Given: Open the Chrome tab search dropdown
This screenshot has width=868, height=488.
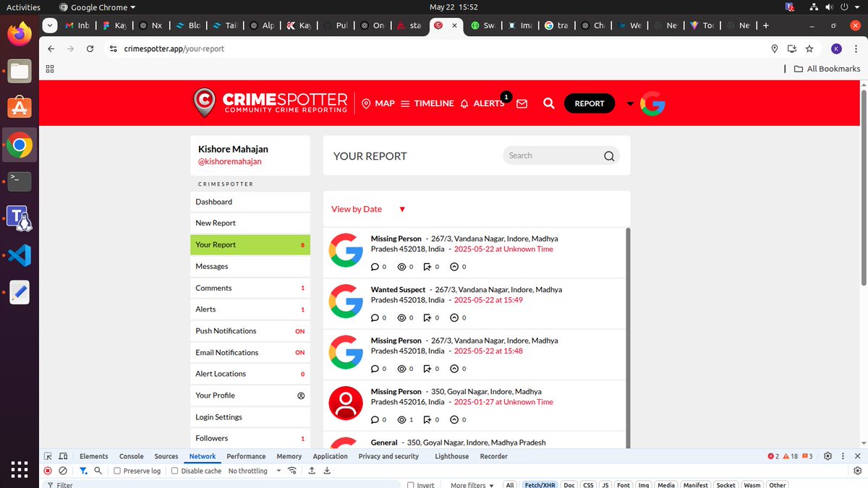Looking at the screenshot, I should pos(49,25).
